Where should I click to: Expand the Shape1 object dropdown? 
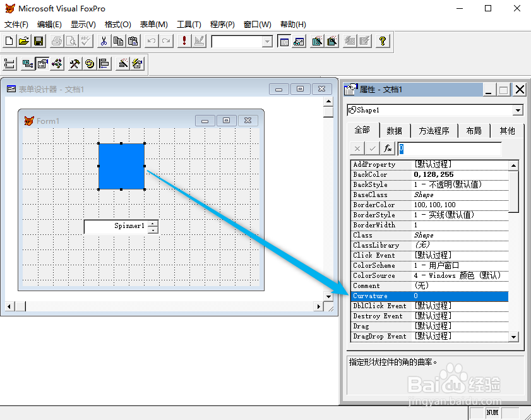pyautogui.click(x=518, y=110)
